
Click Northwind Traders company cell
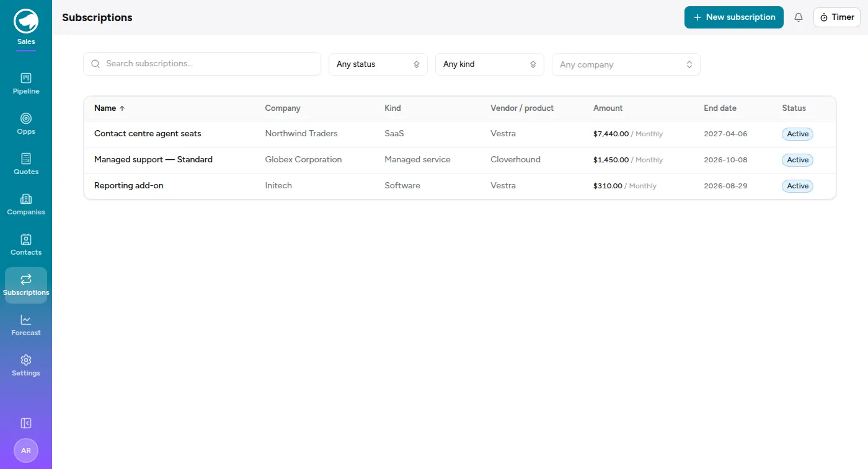301,134
